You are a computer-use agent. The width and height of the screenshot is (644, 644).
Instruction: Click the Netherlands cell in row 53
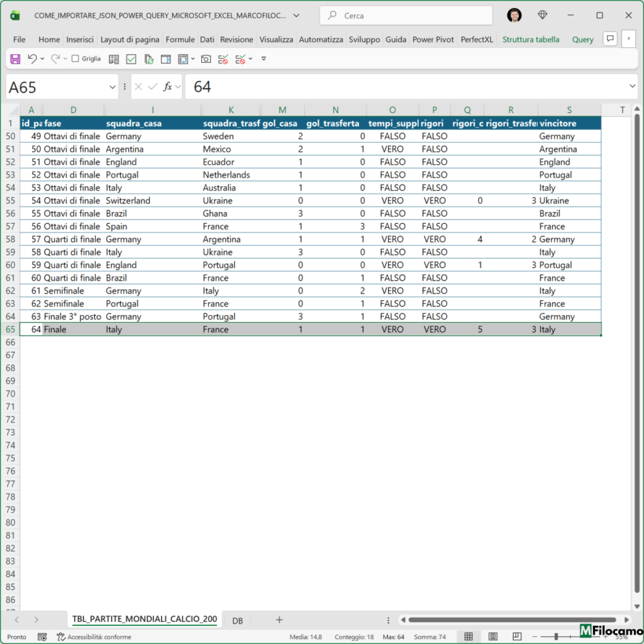pos(231,175)
